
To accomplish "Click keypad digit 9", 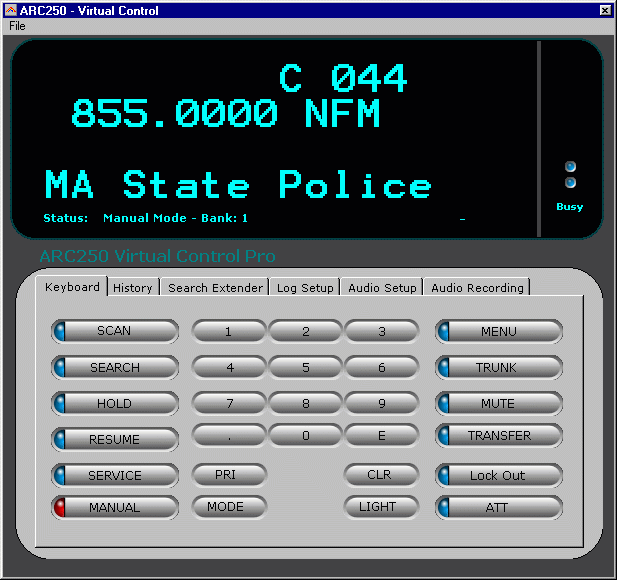I will (381, 403).
